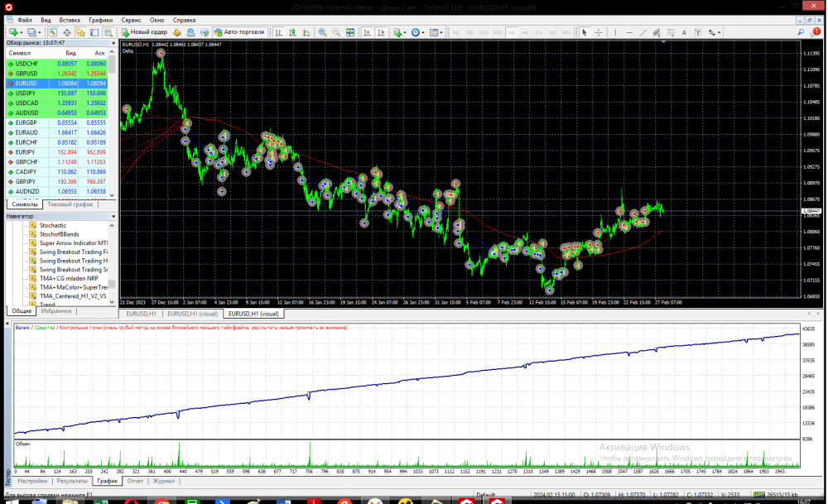This screenshot has height=504, width=828.
Task: Draw a horizontal line tool
Action: click(x=629, y=32)
